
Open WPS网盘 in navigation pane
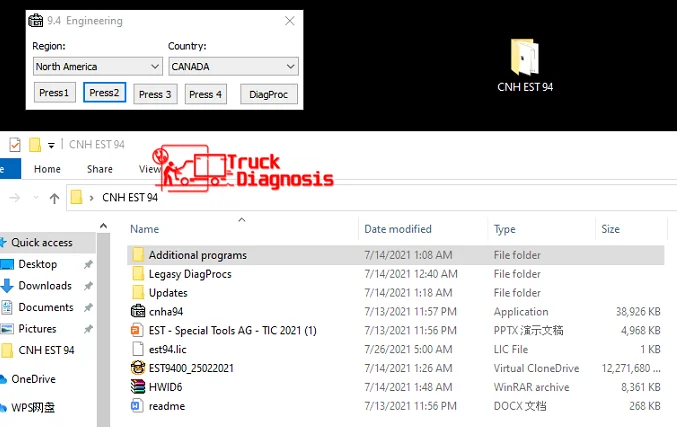[33, 408]
